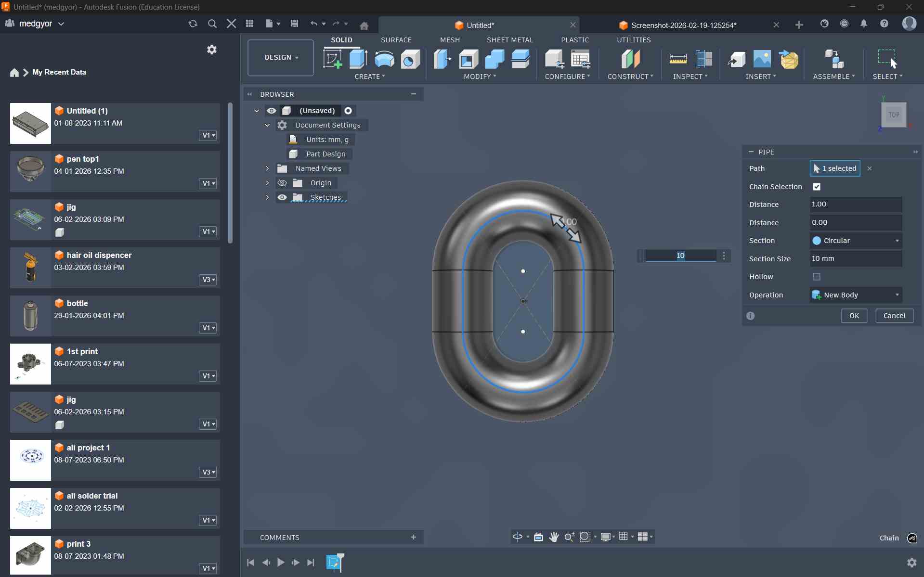Select the Insert Derive icon
This screenshot has height=577, width=924.
pos(736,59)
